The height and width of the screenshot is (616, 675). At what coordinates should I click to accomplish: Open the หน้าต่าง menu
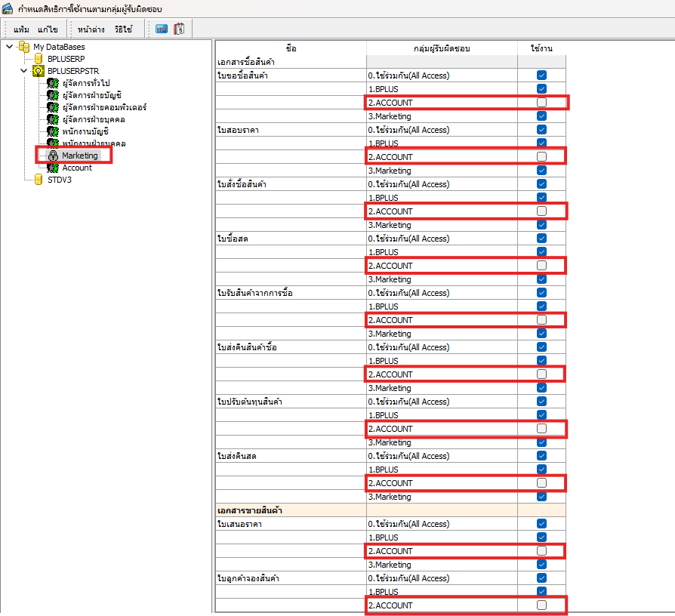click(91, 29)
